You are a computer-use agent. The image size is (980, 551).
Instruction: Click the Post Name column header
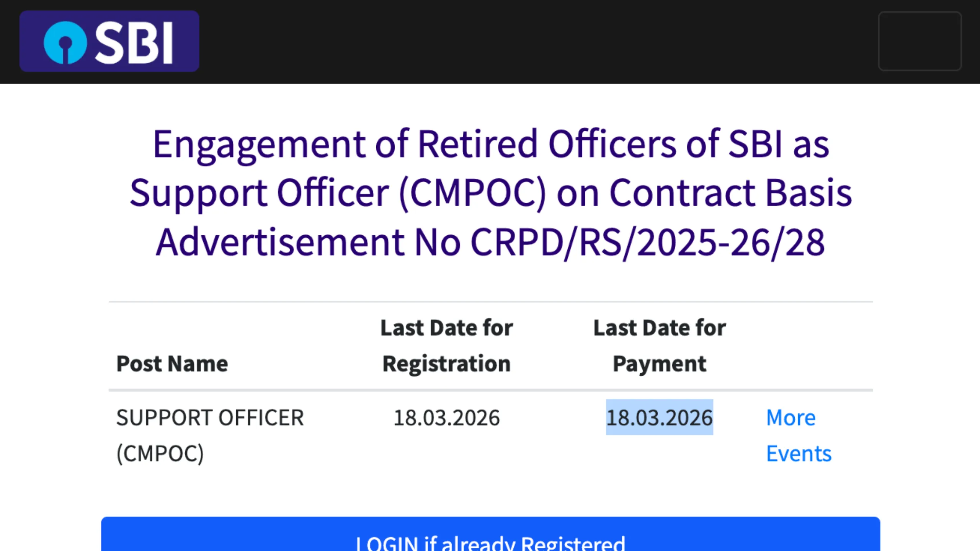(171, 363)
